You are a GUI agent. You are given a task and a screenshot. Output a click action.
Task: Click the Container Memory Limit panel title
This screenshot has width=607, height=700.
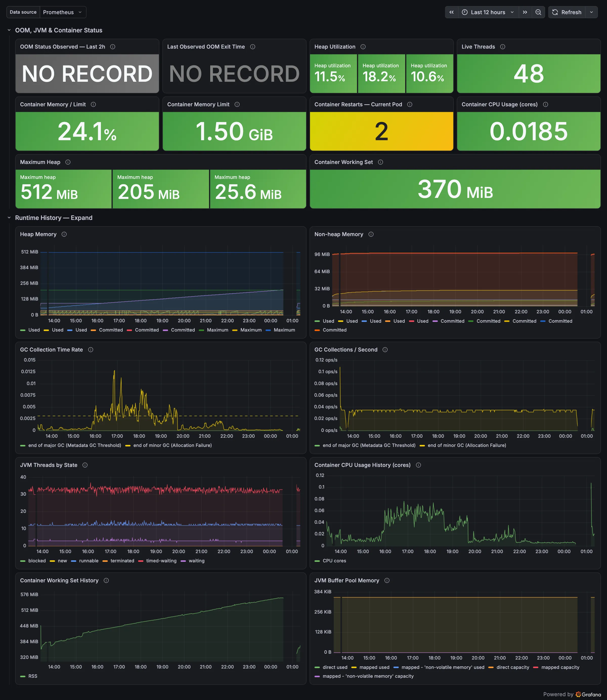pyautogui.click(x=198, y=105)
